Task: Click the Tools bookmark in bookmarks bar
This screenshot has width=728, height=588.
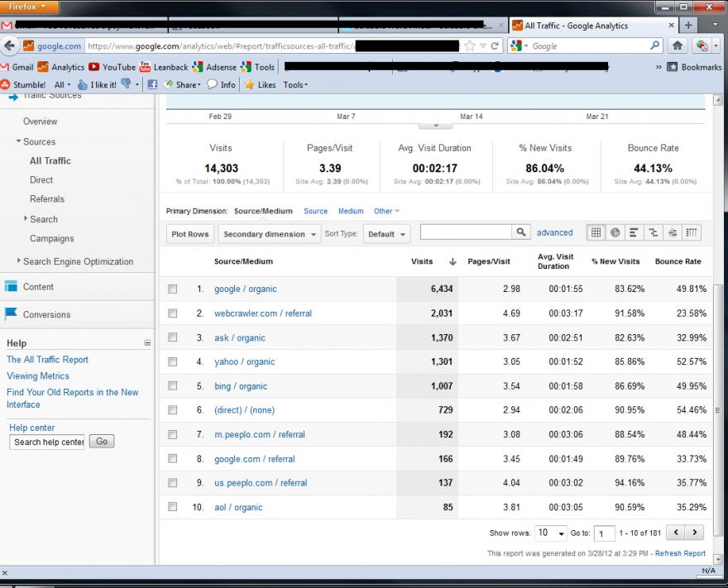Action: click(x=257, y=67)
